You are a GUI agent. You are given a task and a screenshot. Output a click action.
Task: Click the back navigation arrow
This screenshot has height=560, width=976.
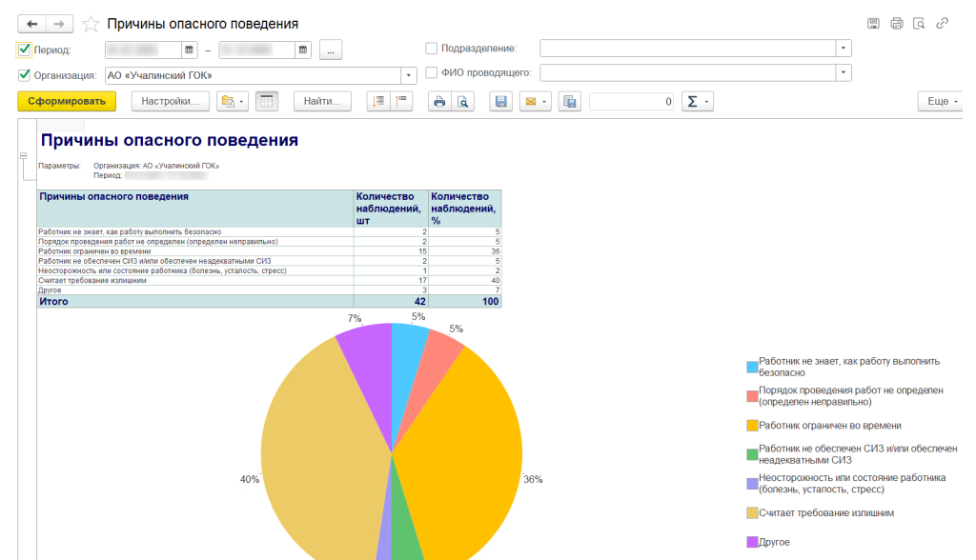(31, 24)
